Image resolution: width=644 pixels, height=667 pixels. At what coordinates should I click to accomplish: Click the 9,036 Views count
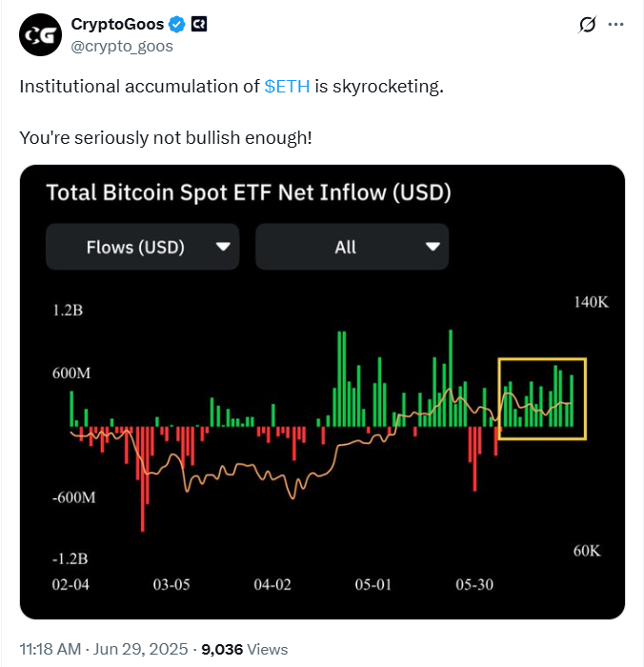click(245, 649)
